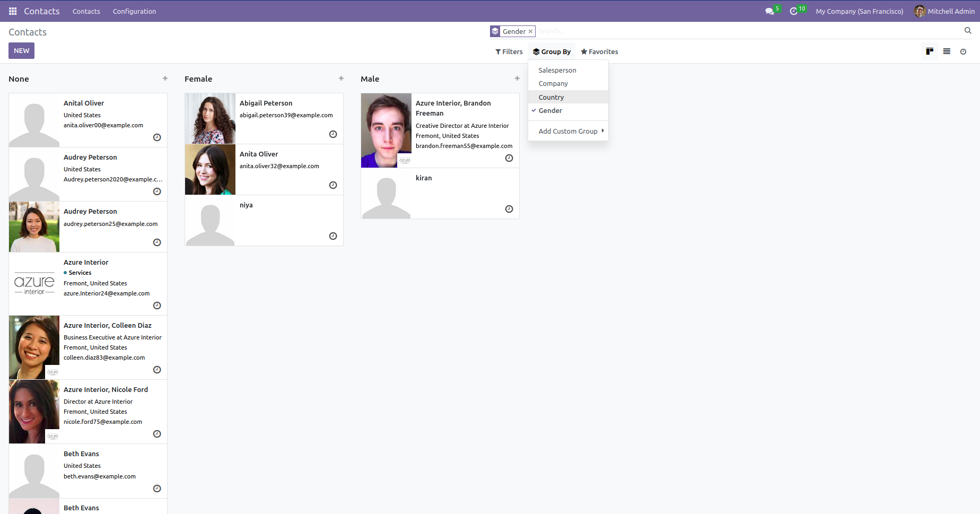980x514 pixels.
Task: Add a new card in None column
Action: [x=165, y=79]
